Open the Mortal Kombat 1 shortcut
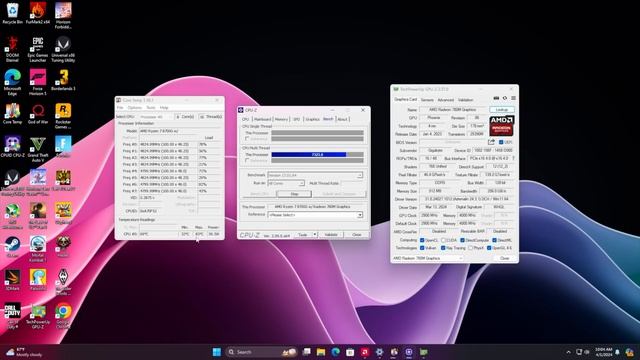 pos(38,249)
